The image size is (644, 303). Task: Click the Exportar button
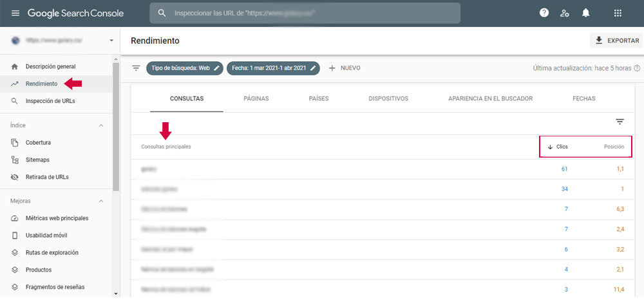(x=616, y=41)
